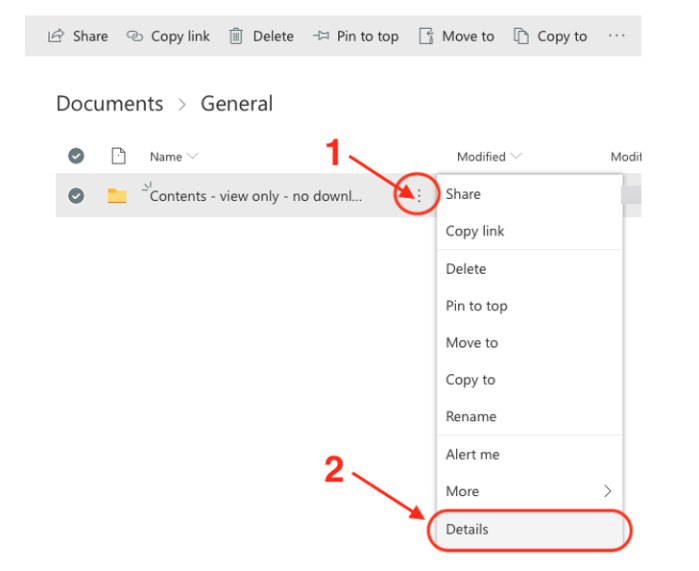
Task: Click the Copy to icon in toolbar
Action: pyautogui.click(x=521, y=36)
